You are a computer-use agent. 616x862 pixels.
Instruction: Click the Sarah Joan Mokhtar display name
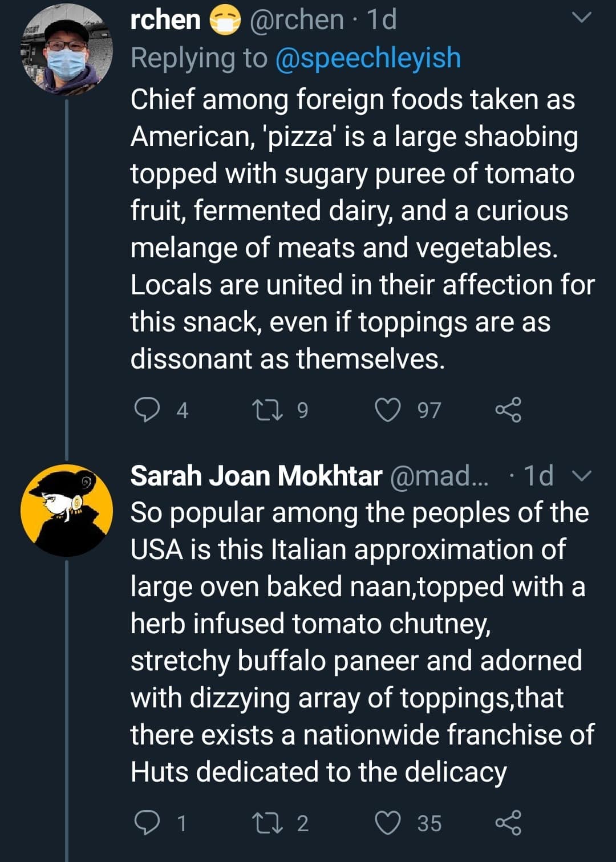[x=256, y=475]
